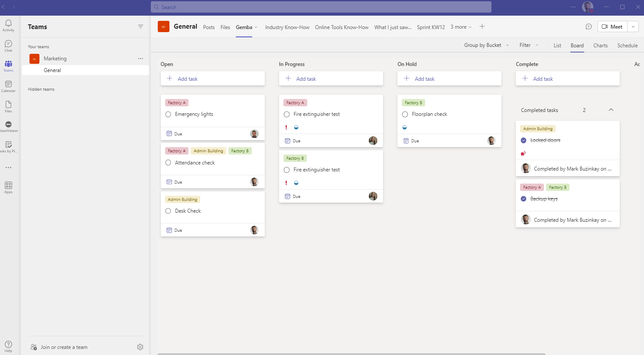The image size is (644, 355).
Task: Add task in the Open bucket
Action: coord(213,79)
